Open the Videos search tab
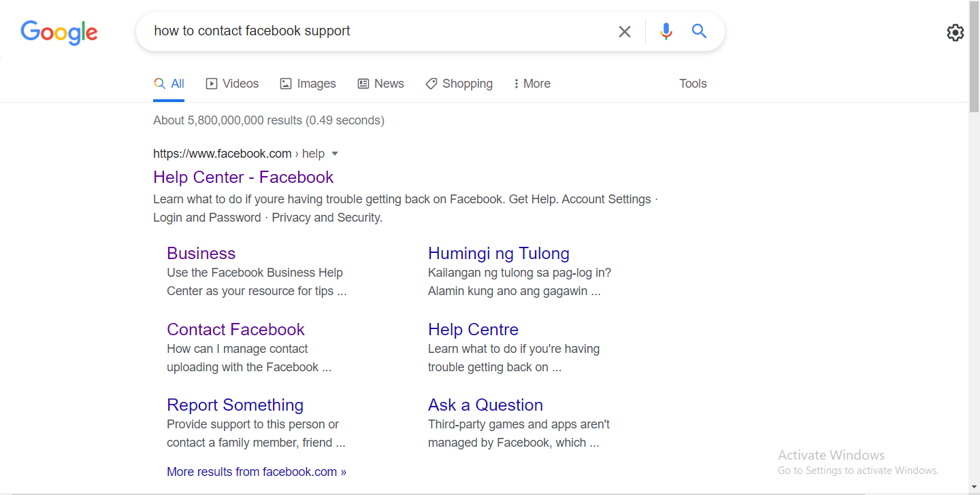 pos(232,84)
